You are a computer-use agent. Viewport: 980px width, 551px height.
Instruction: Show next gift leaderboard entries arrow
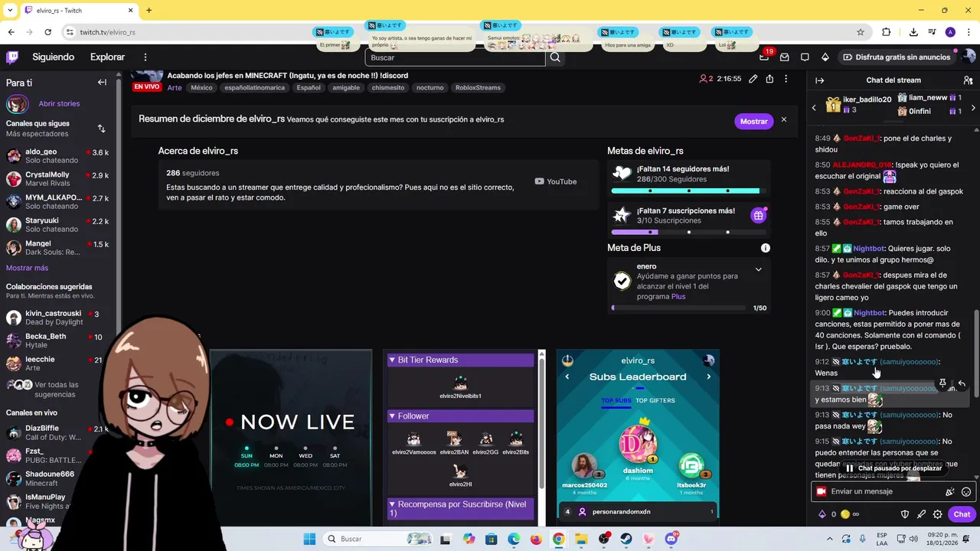pyautogui.click(x=973, y=108)
